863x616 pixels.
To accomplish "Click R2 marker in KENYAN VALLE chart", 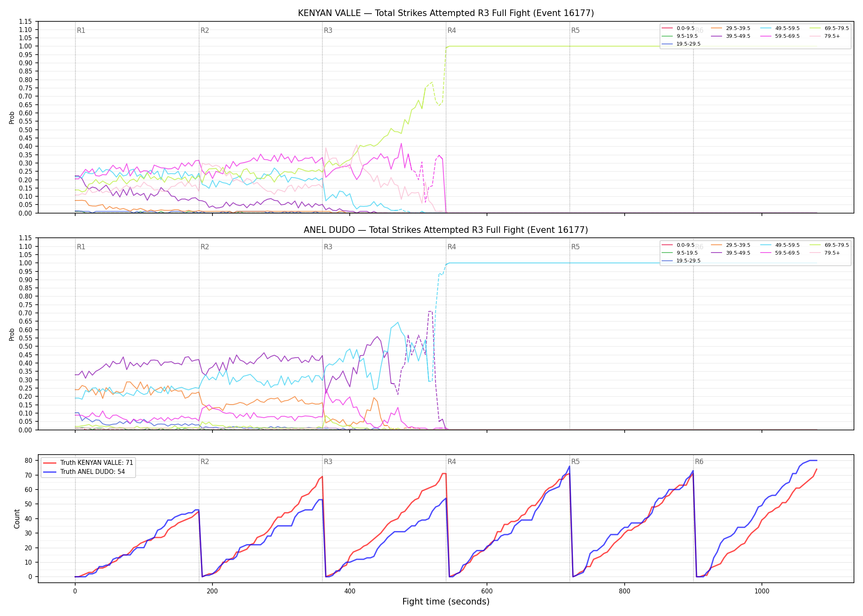I will click(205, 30).
